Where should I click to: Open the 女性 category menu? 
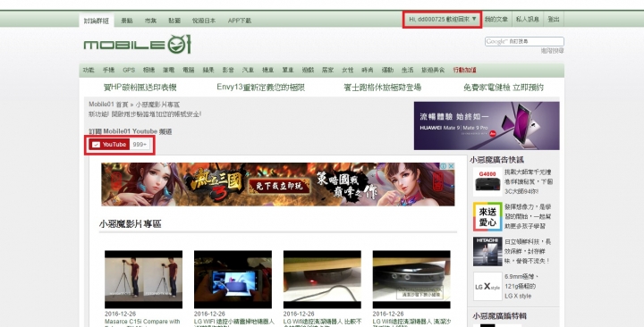pos(347,71)
